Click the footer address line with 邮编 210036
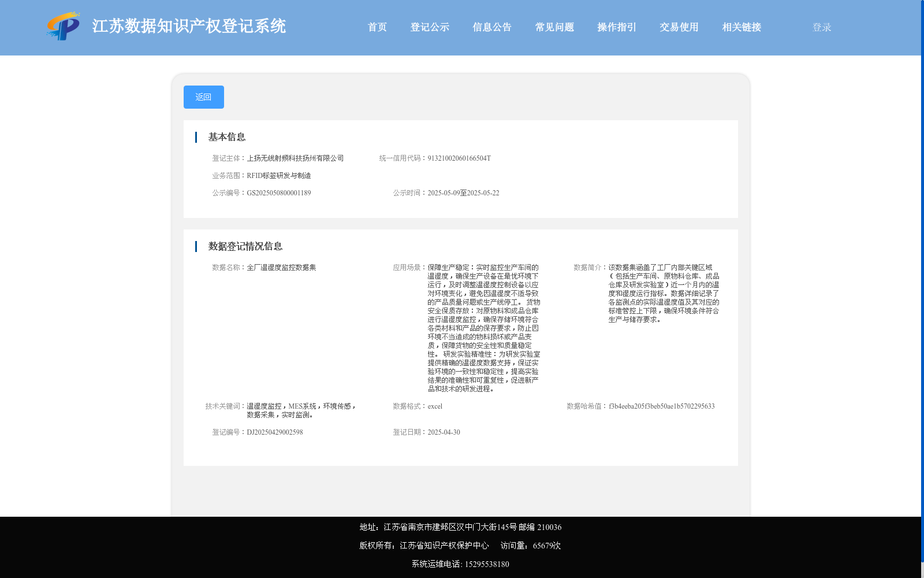The width and height of the screenshot is (924, 578). click(x=460, y=527)
